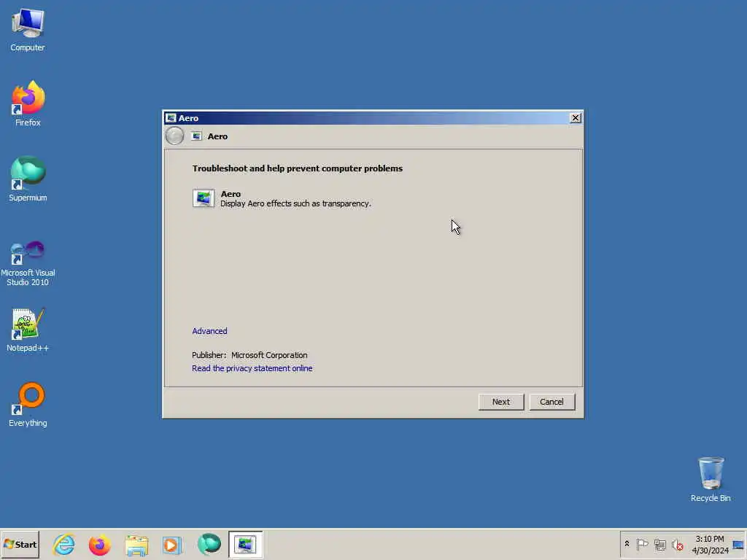Select the Aero troubleshooter taskbar button
747x560 pixels.
(x=245, y=544)
